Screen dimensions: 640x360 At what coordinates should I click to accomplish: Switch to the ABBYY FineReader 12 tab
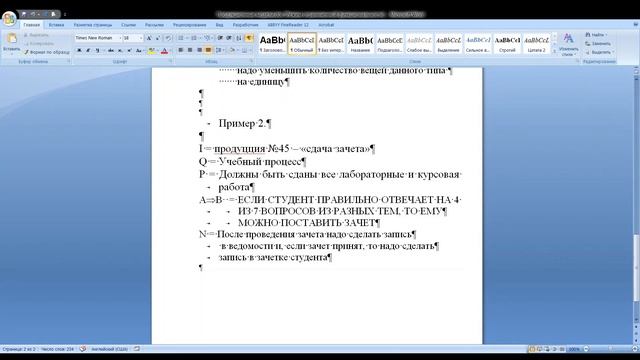[288, 25]
